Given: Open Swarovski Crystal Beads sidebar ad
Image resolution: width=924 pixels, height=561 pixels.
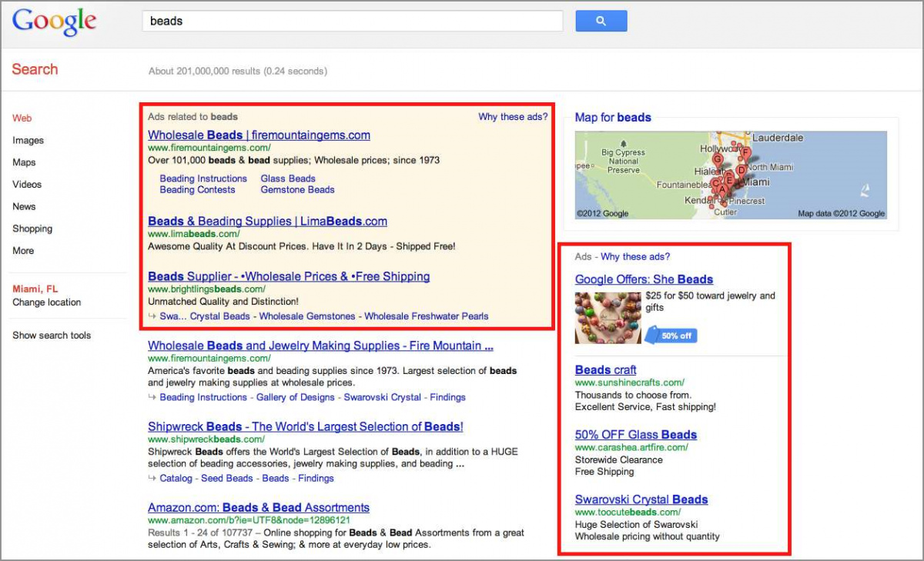Looking at the screenshot, I should 641,499.
